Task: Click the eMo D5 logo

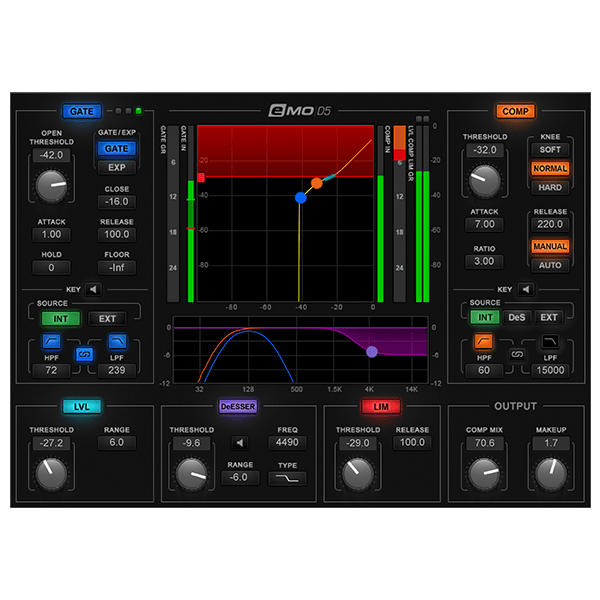Action: pos(299,111)
